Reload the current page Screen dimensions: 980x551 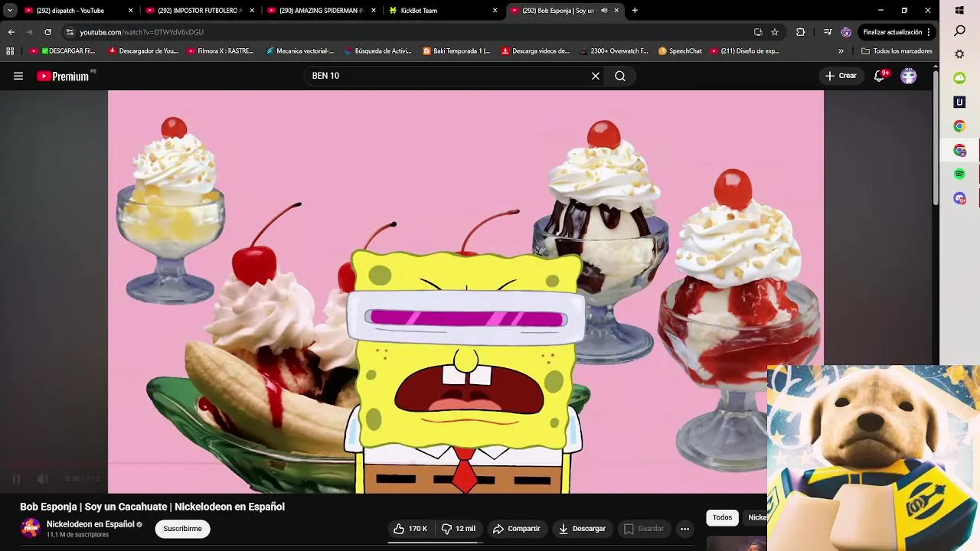pyautogui.click(x=47, y=32)
